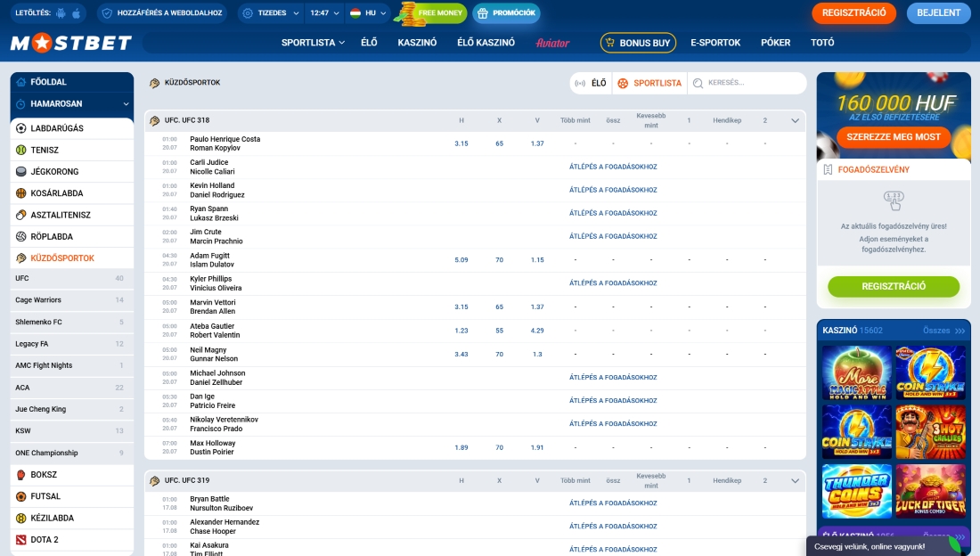
Task: Open the More Magic Apple game thumbnail
Action: tap(857, 372)
